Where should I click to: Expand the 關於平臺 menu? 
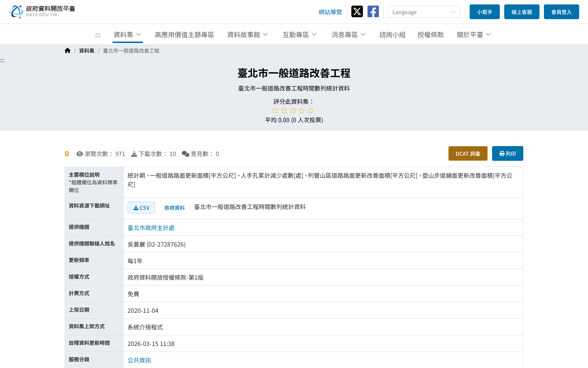tap(474, 35)
